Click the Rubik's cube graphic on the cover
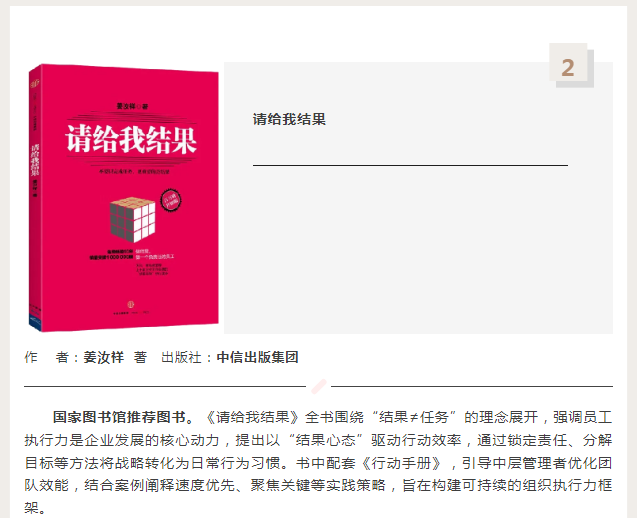 [132, 219]
